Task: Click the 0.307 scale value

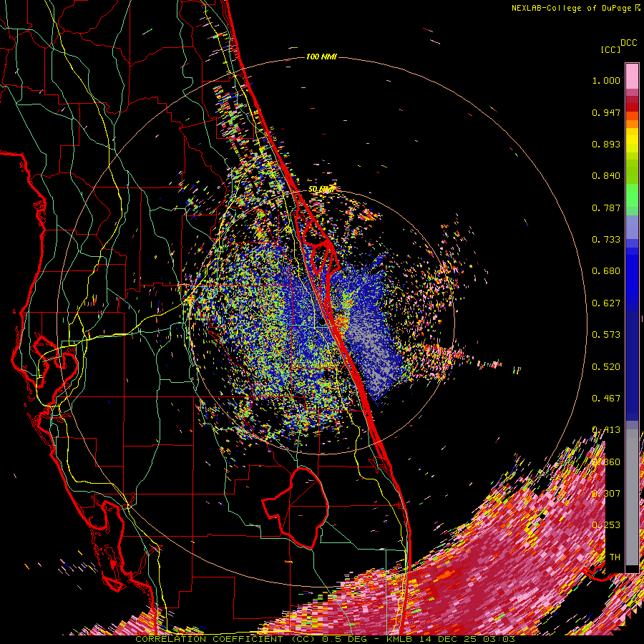Action: click(606, 494)
